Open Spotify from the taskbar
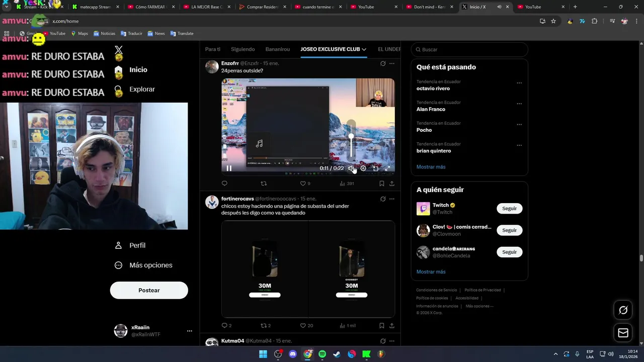This screenshot has width=644, height=362. [322, 354]
